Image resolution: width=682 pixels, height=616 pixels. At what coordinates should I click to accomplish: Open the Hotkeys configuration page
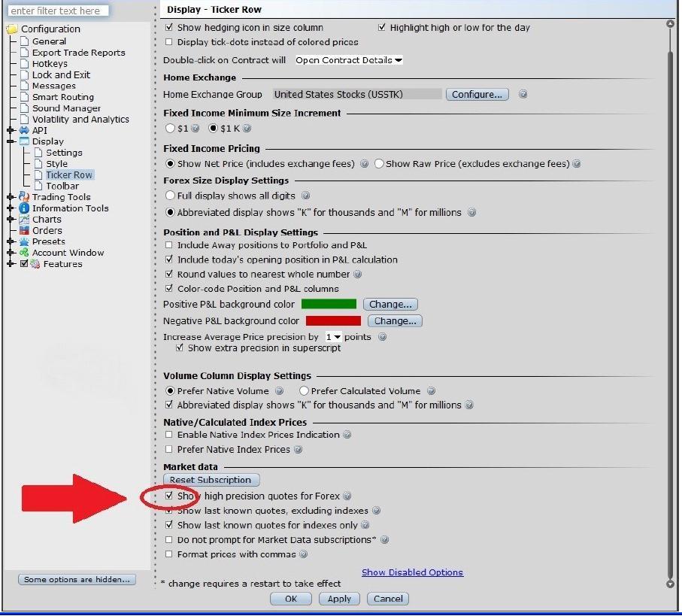tap(50, 63)
